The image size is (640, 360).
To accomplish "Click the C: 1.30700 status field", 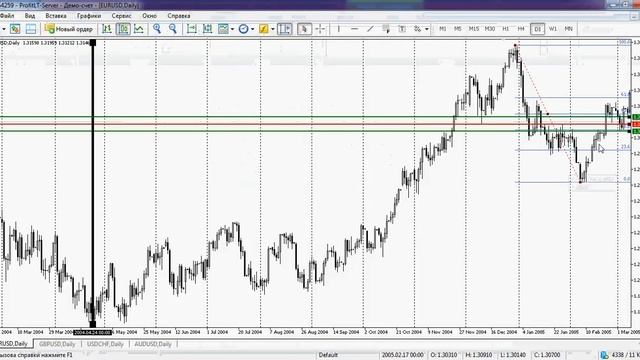I will (x=547, y=355).
